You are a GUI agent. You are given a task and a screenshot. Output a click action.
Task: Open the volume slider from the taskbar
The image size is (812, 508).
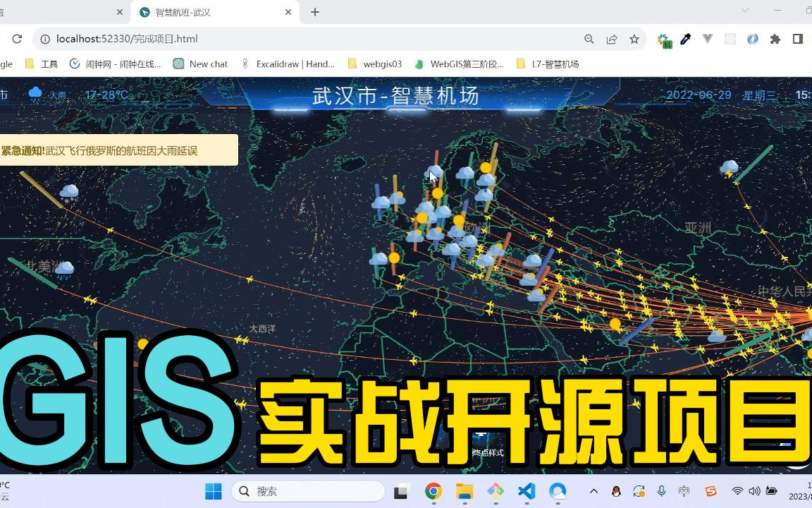click(x=755, y=491)
